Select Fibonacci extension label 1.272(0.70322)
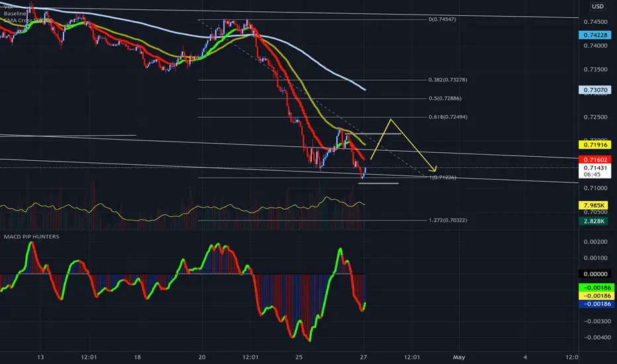617x364 pixels. pyautogui.click(x=448, y=220)
